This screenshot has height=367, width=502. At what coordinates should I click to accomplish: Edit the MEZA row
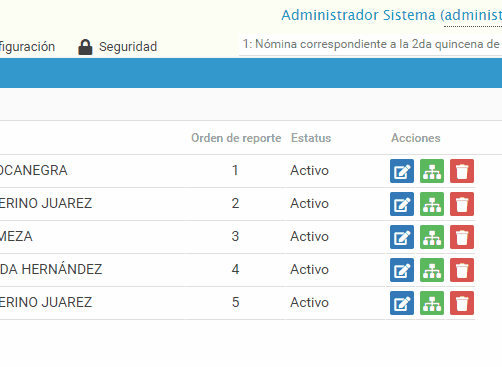tap(402, 237)
